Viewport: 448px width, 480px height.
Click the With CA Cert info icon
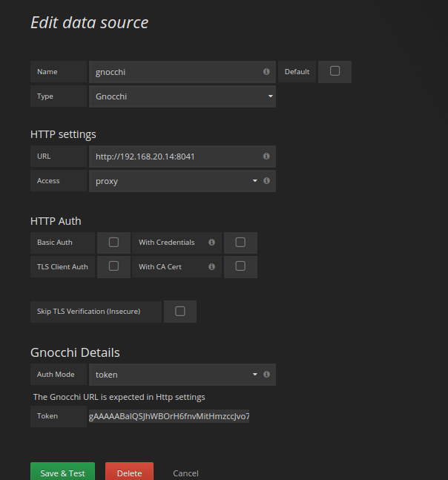tap(211, 267)
